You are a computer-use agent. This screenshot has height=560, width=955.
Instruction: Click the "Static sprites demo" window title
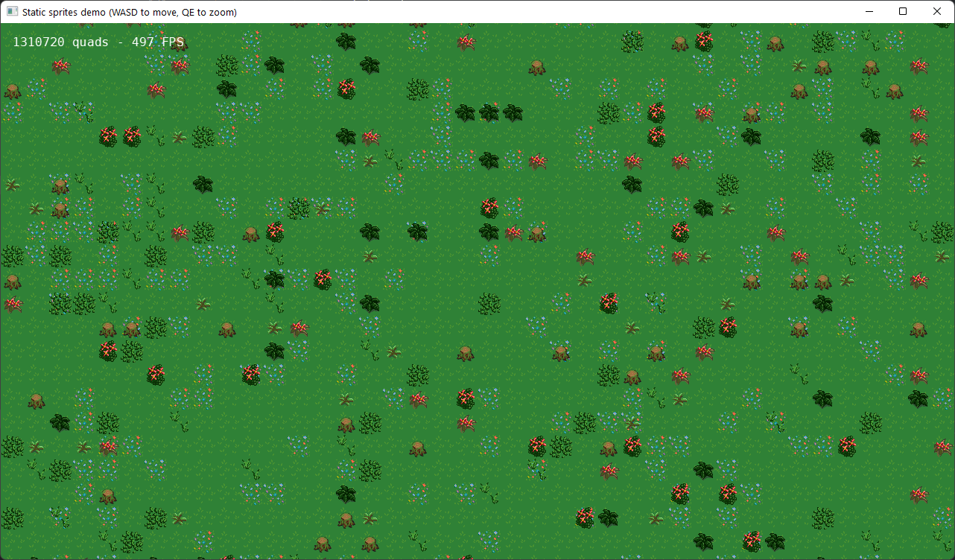[x=129, y=12]
